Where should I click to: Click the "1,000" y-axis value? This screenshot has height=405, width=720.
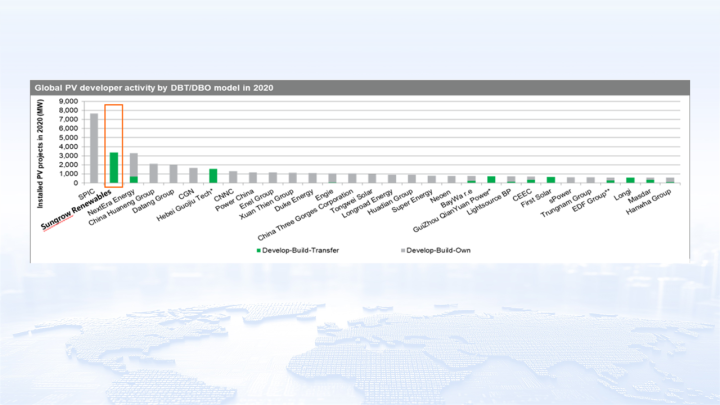click(x=68, y=174)
